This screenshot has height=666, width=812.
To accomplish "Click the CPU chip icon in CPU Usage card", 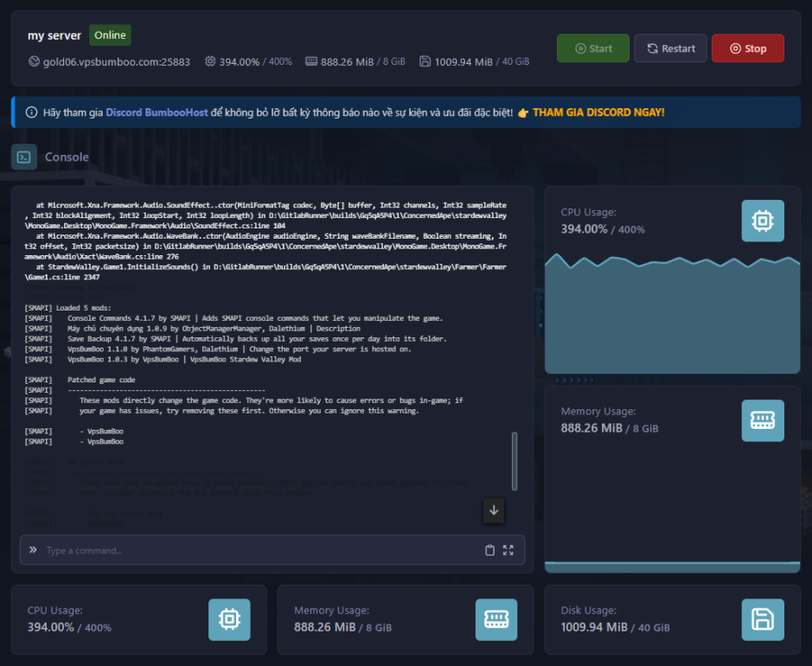I will [x=762, y=221].
